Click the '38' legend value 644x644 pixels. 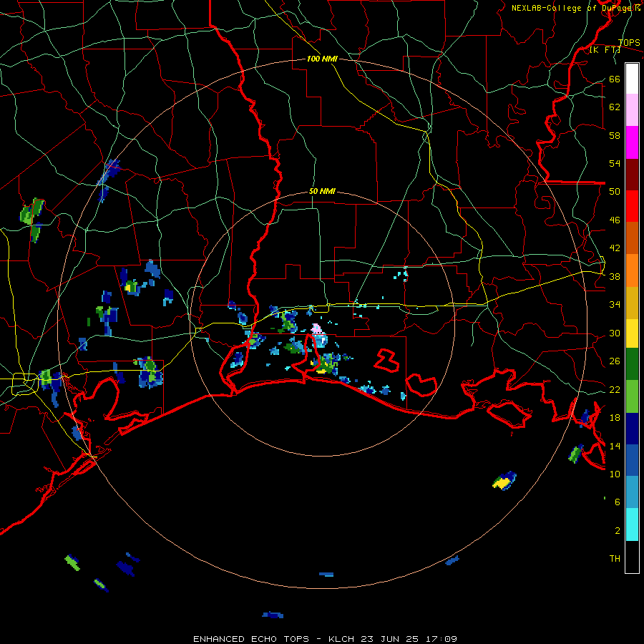[x=615, y=276]
